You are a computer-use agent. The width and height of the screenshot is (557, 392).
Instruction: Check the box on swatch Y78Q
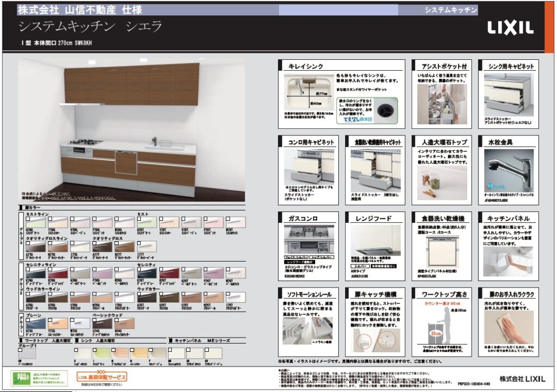[x=50, y=219]
